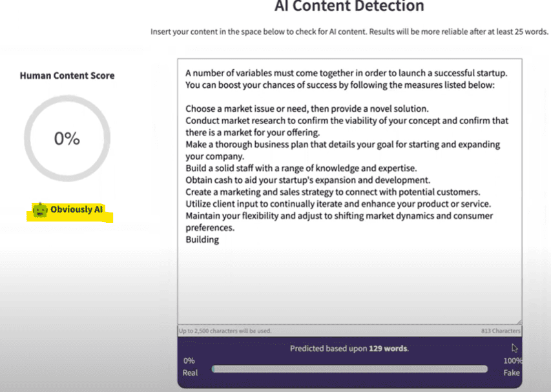Screen dimensions: 551x392
Task: Click the Real to Fake prediction bar
Action: (349, 369)
